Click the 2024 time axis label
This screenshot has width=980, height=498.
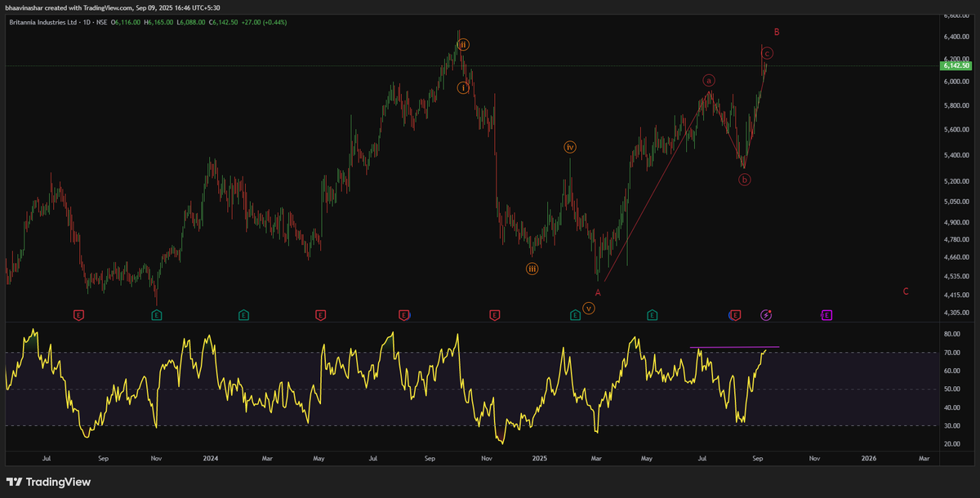[211, 459]
